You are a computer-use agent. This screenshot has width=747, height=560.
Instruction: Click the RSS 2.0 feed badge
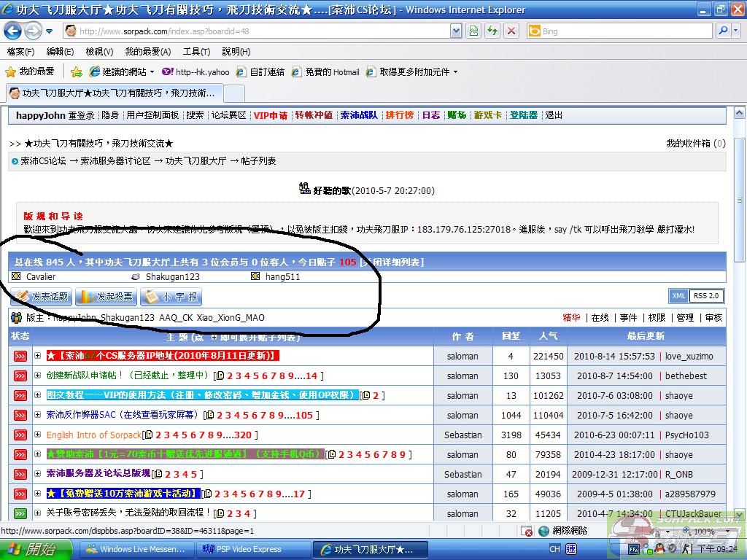pyautogui.click(x=705, y=295)
